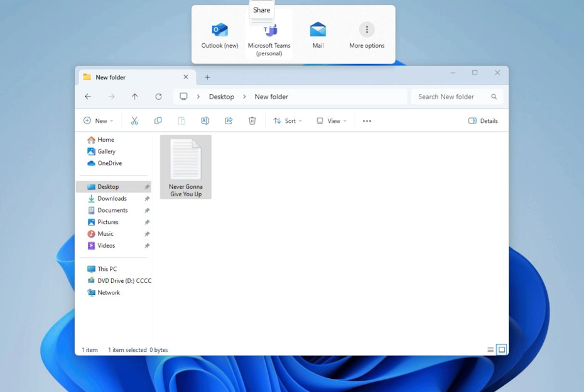Open More options in share panel
Image resolution: width=584 pixels, height=392 pixels.
(367, 35)
